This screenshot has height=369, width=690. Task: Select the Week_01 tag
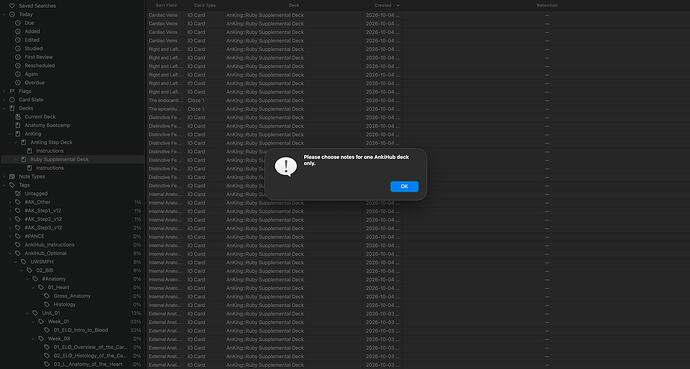click(59, 322)
